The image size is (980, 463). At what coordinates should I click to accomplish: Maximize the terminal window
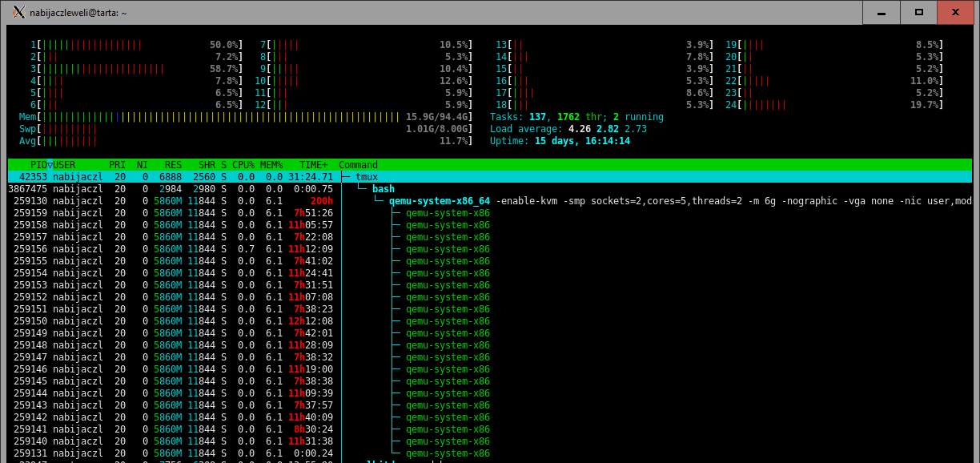click(921, 12)
